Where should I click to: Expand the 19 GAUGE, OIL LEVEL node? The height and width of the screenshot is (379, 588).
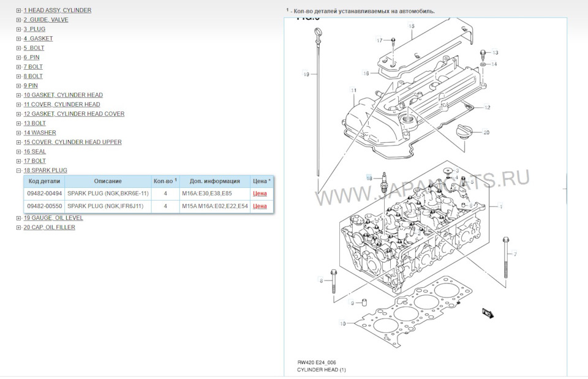18,218
